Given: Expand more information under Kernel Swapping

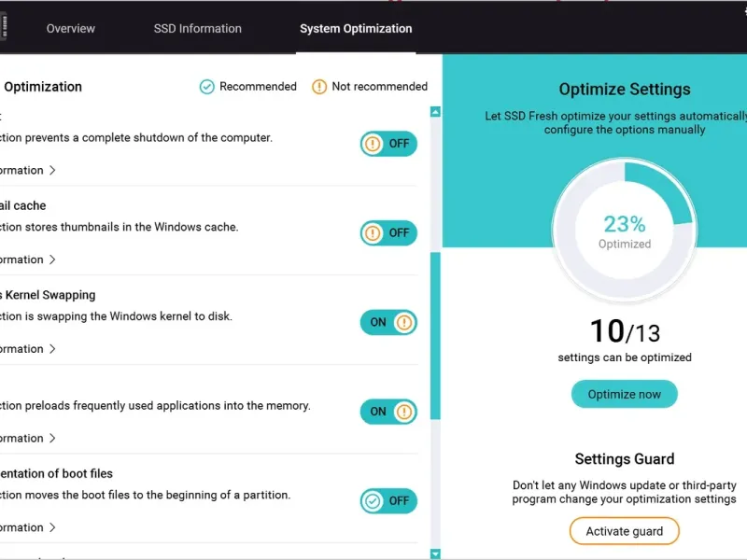Looking at the screenshot, I should pyautogui.click(x=28, y=349).
